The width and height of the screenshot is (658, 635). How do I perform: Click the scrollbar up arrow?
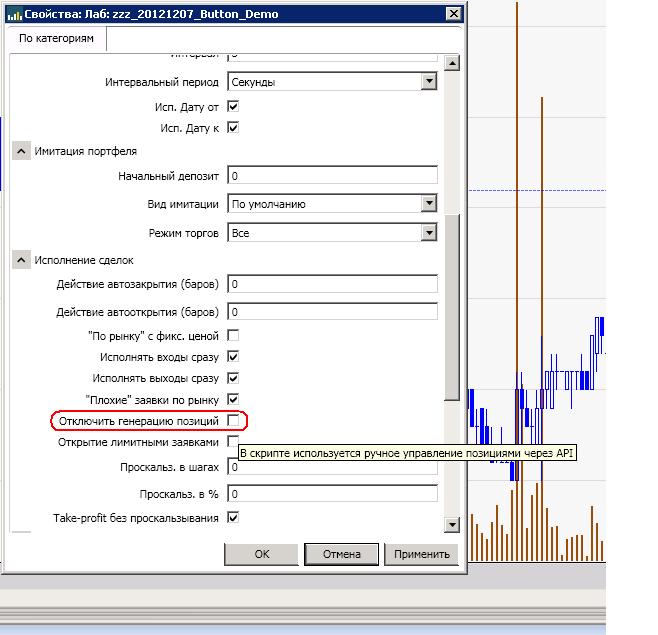pos(451,63)
